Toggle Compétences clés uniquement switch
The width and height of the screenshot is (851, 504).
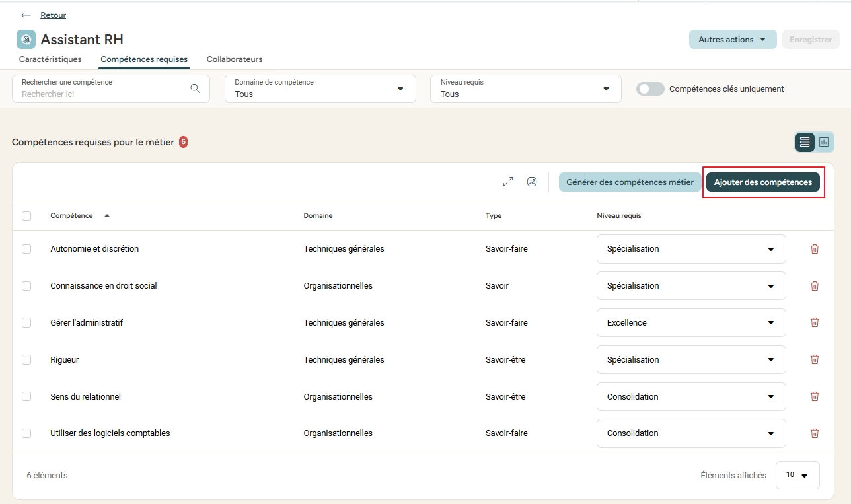tap(650, 89)
